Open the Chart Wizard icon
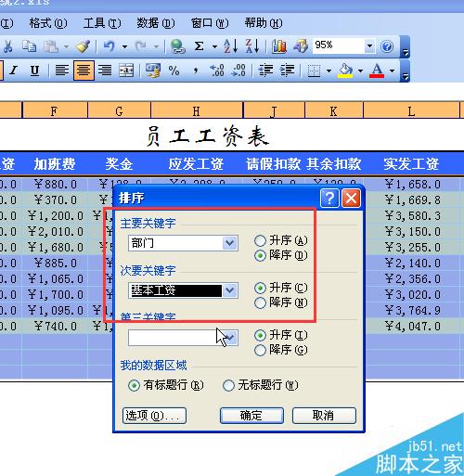This screenshot has height=476, width=464. click(x=279, y=46)
